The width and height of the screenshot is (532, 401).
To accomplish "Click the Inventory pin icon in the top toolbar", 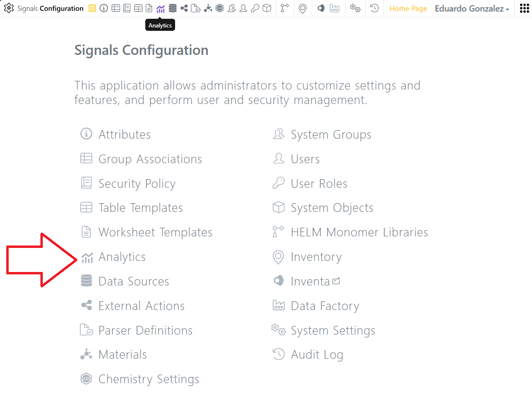I will pos(302,8).
